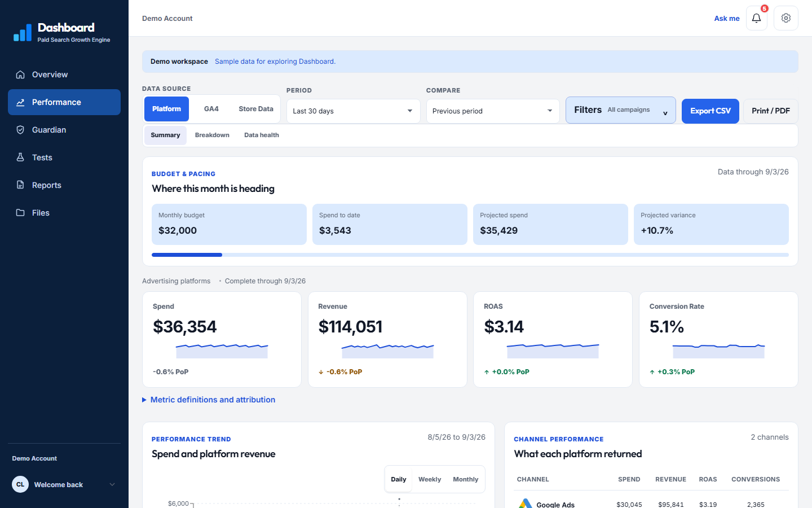Click the Ask me link
The width and height of the screenshot is (812, 508).
coord(727,19)
